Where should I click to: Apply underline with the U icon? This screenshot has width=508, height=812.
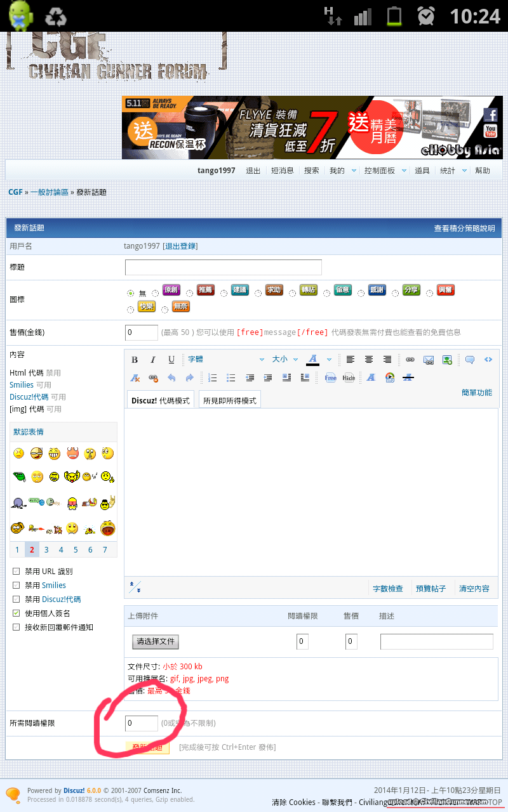[x=171, y=360]
